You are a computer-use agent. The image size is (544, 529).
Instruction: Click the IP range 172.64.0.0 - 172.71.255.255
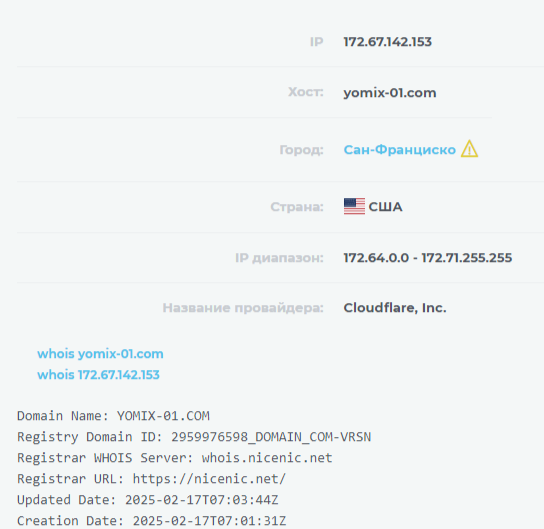tap(428, 258)
